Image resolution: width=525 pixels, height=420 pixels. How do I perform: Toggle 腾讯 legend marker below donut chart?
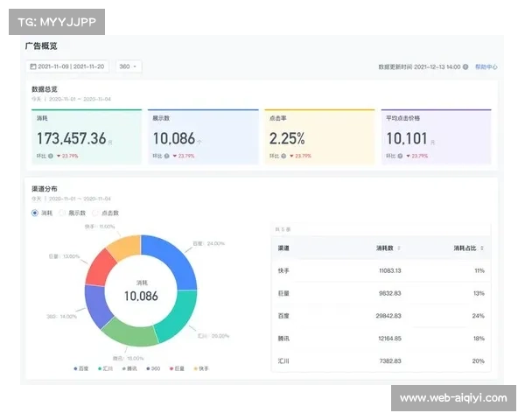coord(124,368)
